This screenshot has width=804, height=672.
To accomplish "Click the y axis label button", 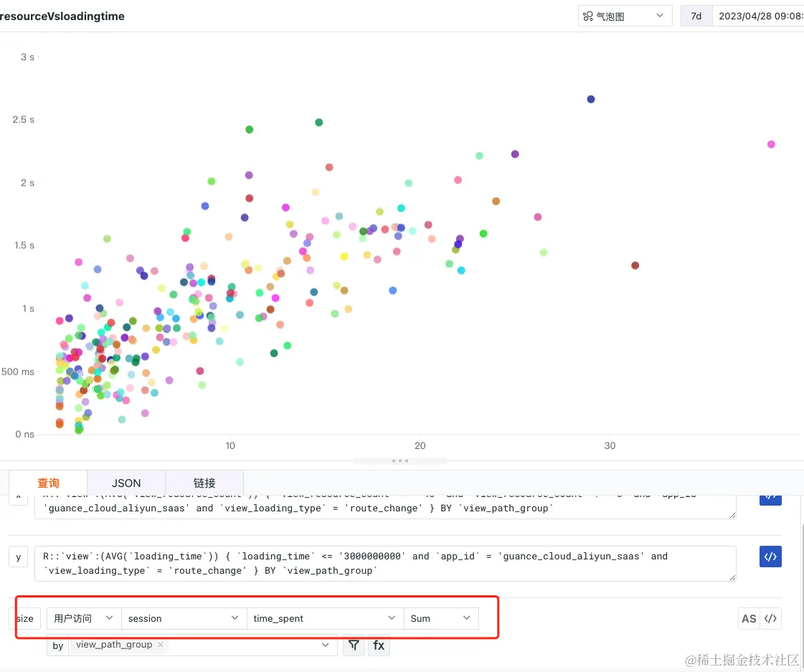I will coord(19,557).
